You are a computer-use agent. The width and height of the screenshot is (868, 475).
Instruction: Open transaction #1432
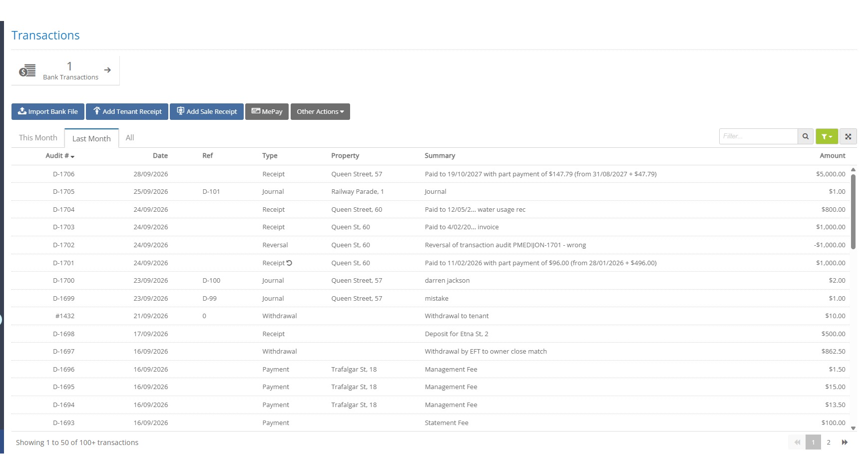click(65, 316)
